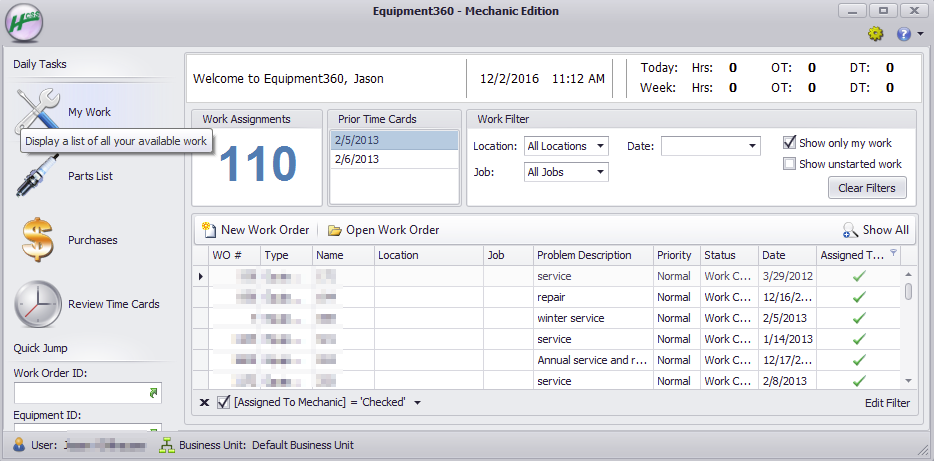Sort by Status column header
Image resolution: width=934 pixels, height=461 pixels.
click(730, 255)
